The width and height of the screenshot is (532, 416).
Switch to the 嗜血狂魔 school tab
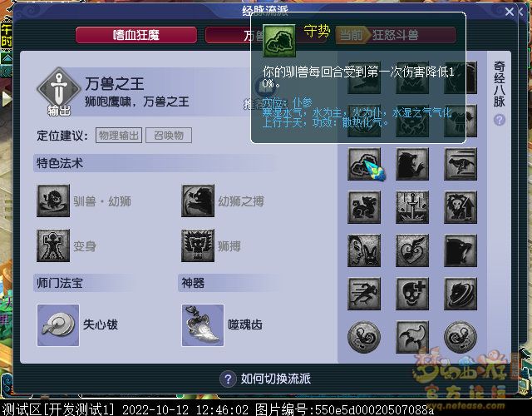136,35
